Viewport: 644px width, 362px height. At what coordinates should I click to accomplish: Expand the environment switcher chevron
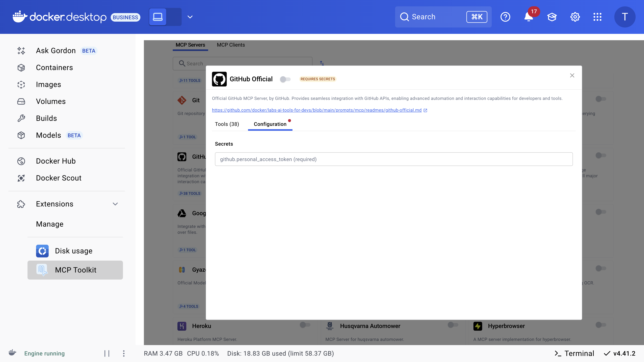coord(190,17)
